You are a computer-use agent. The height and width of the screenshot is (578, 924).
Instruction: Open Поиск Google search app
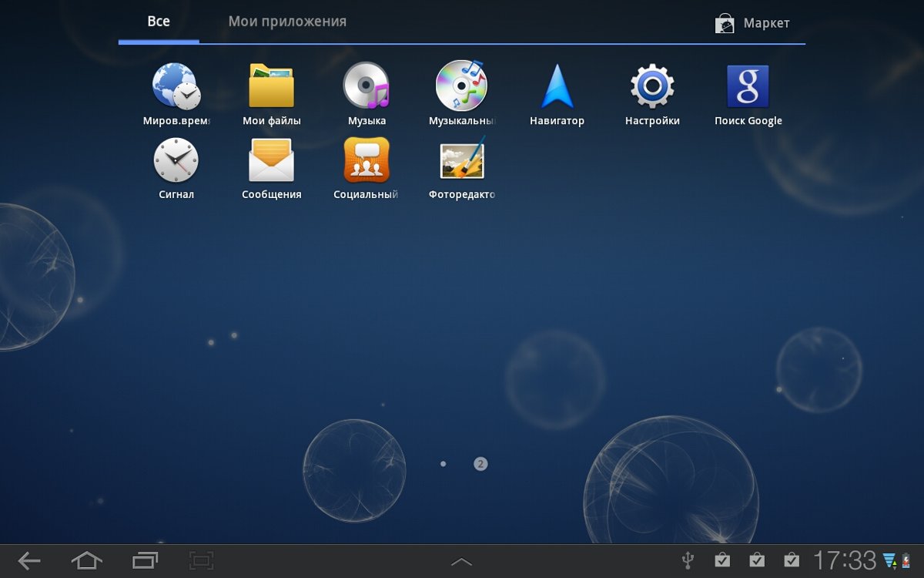tap(748, 87)
